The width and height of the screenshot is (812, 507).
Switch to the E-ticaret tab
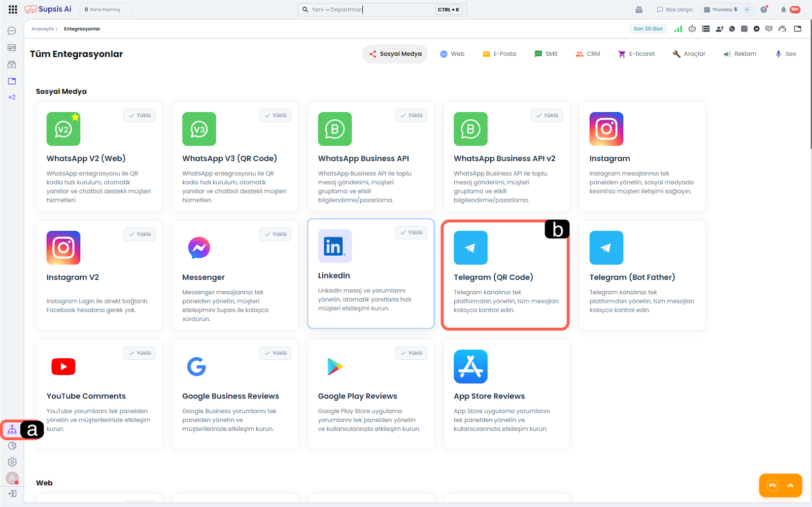click(636, 54)
